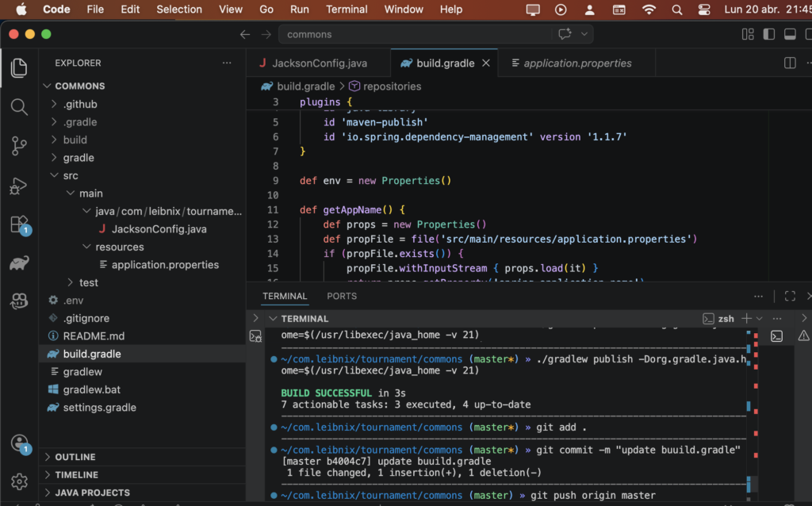
Task: Open the Search view in activity bar
Action: pos(19,106)
